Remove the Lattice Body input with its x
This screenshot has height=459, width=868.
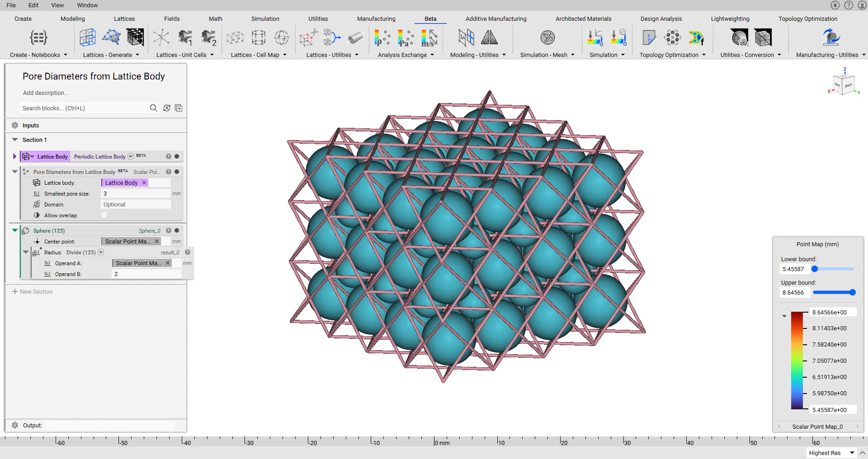pyautogui.click(x=144, y=183)
